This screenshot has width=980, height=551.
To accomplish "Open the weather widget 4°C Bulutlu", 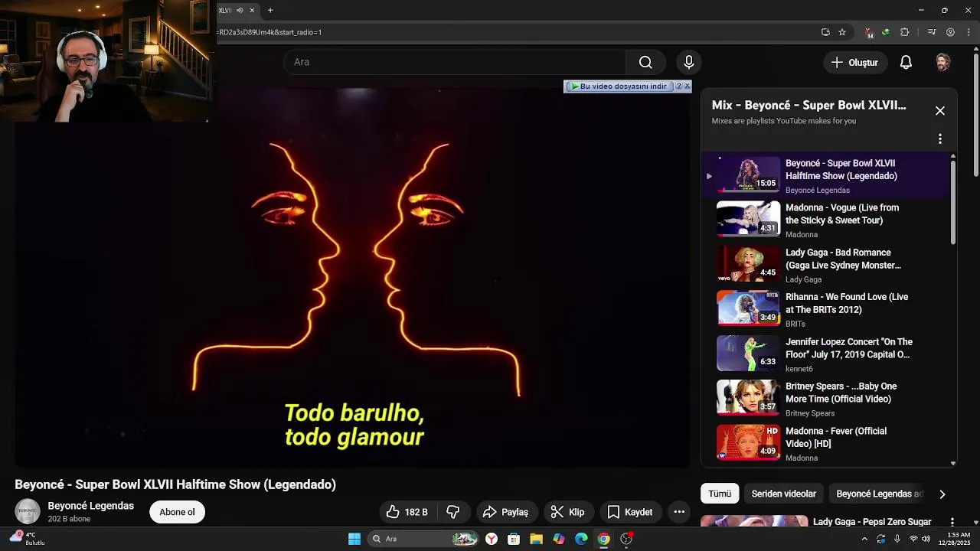I will pyautogui.click(x=28, y=539).
